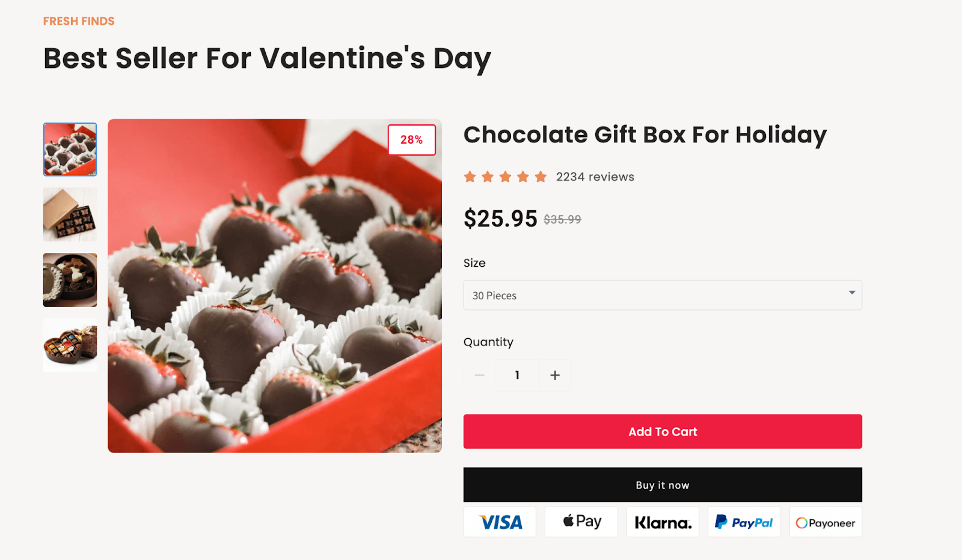The image size is (962, 560).
Task: Click the 28% discount badge
Action: pos(412,140)
